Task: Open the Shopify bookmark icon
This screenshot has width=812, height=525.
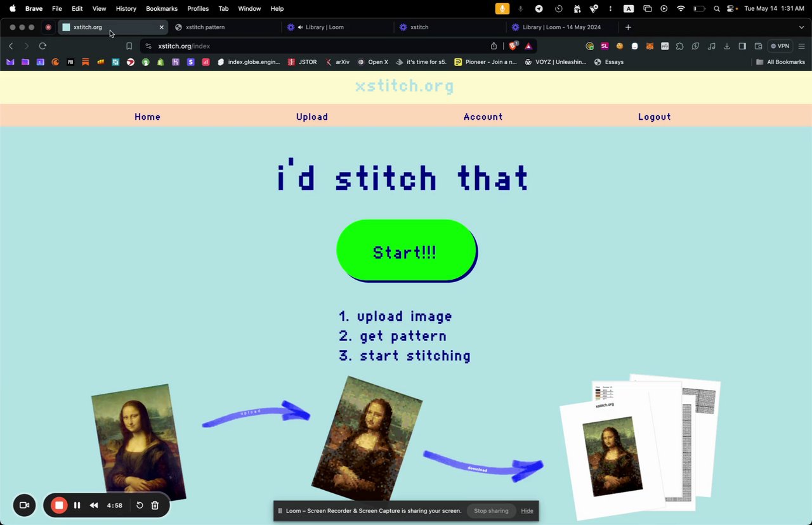Action: [x=160, y=62]
